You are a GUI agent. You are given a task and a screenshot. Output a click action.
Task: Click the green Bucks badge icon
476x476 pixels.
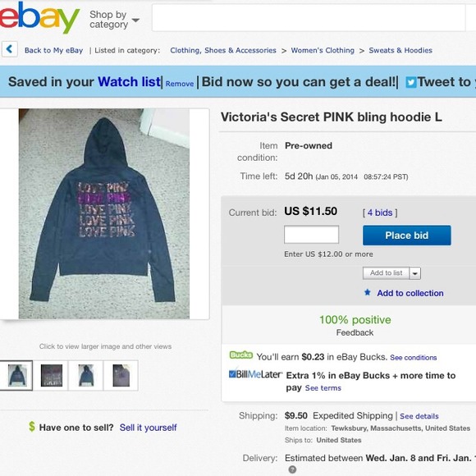coord(241,355)
